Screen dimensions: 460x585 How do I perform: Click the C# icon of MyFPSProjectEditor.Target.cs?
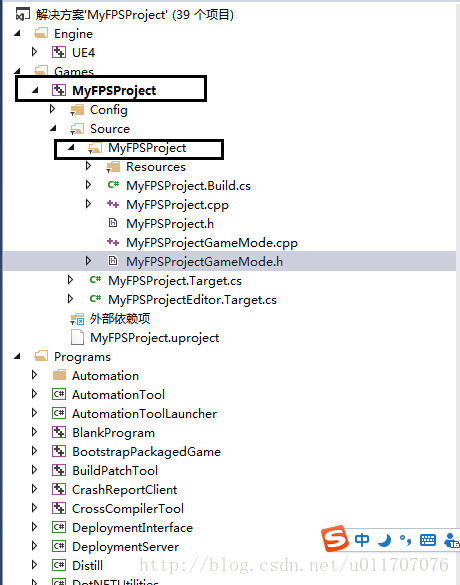[x=95, y=299]
